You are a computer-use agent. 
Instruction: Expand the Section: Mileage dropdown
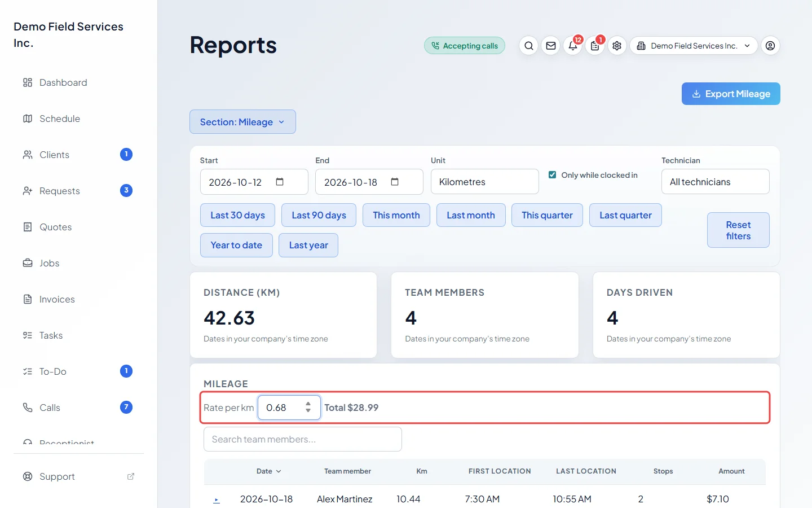point(242,122)
